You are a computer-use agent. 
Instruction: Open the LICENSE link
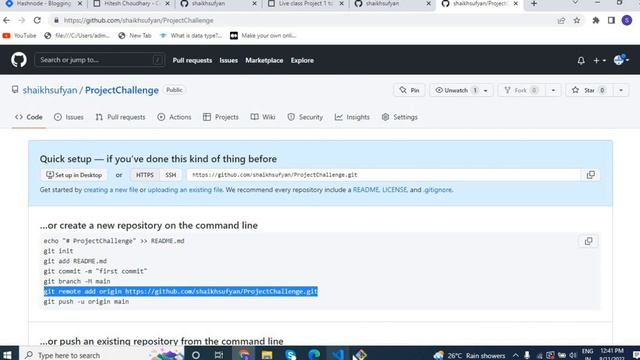tap(394, 190)
